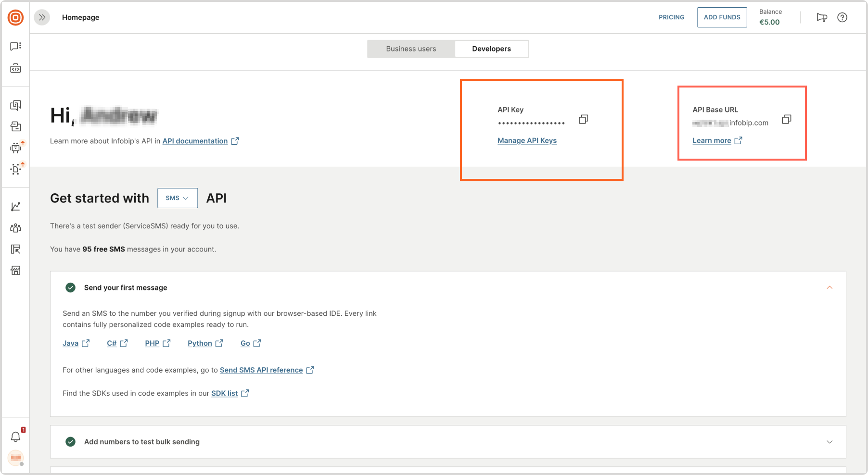Open the developer tools code sidebar icon
This screenshot has height=475, width=868.
click(x=15, y=68)
